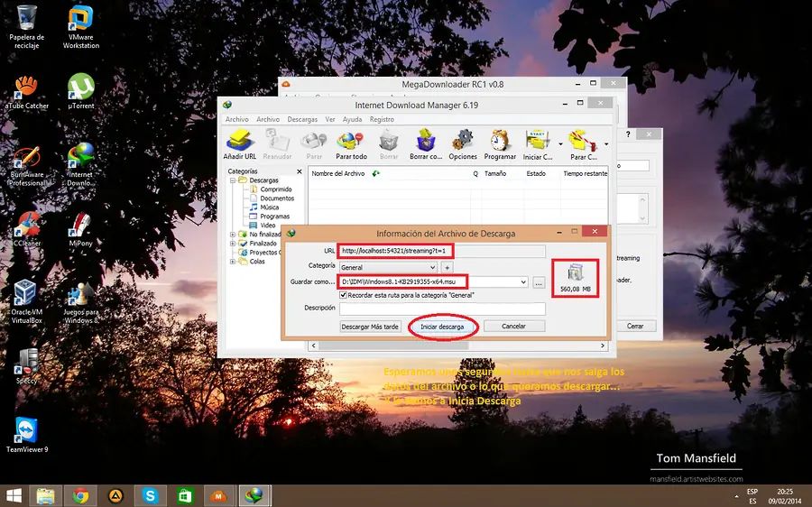Click the left arrow of the list scrollbar

(x=313, y=346)
